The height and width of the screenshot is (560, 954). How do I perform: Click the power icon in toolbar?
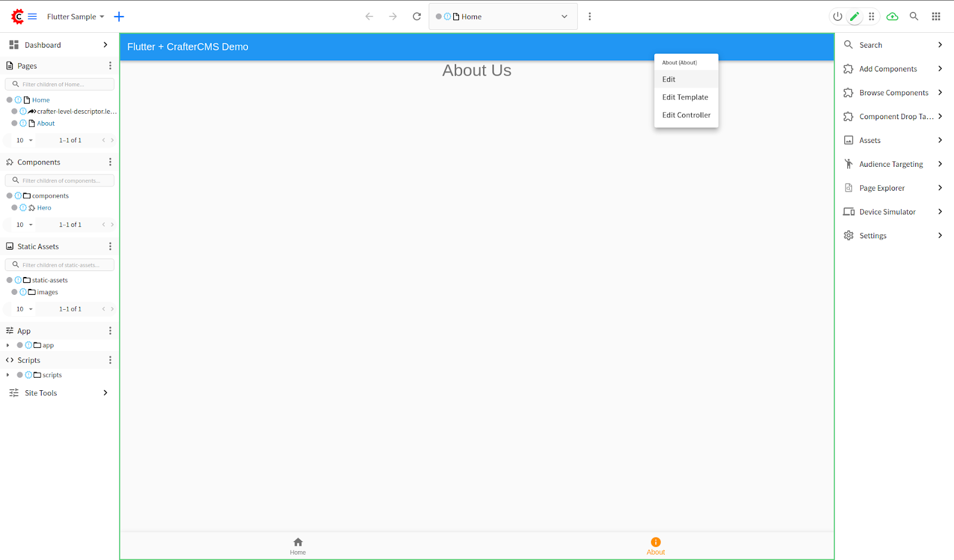838,17
